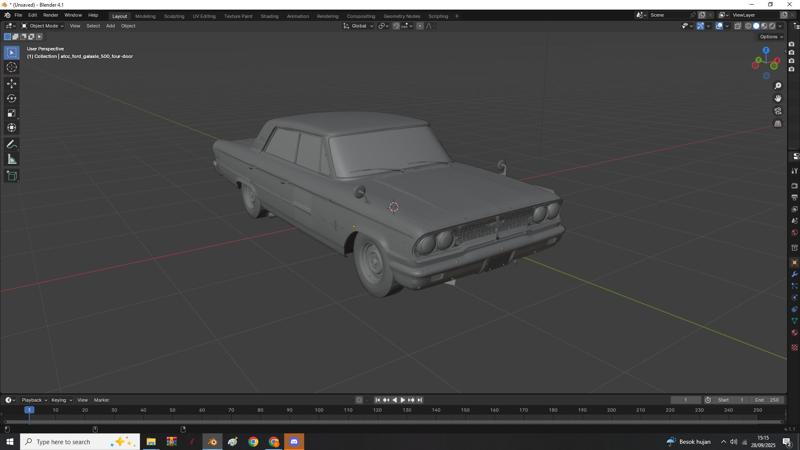Jump to the last frame
Image resolution: width=800 pixels, height=450 pixels.
419,400
